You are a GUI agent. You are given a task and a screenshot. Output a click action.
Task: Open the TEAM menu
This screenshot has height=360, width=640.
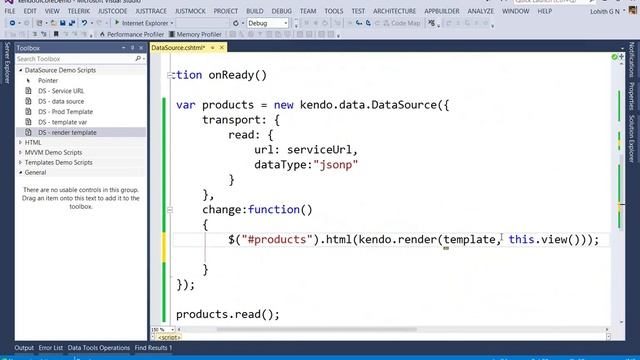coord(308,11)
